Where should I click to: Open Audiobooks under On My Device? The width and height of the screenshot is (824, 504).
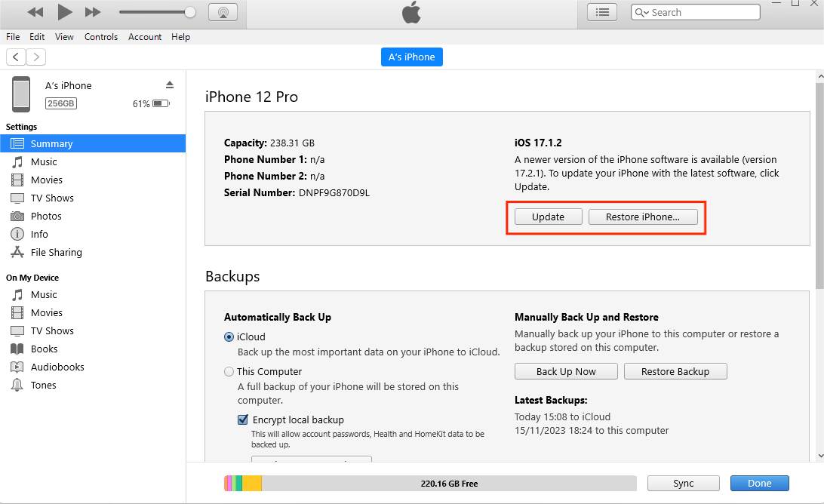[93, 367]
